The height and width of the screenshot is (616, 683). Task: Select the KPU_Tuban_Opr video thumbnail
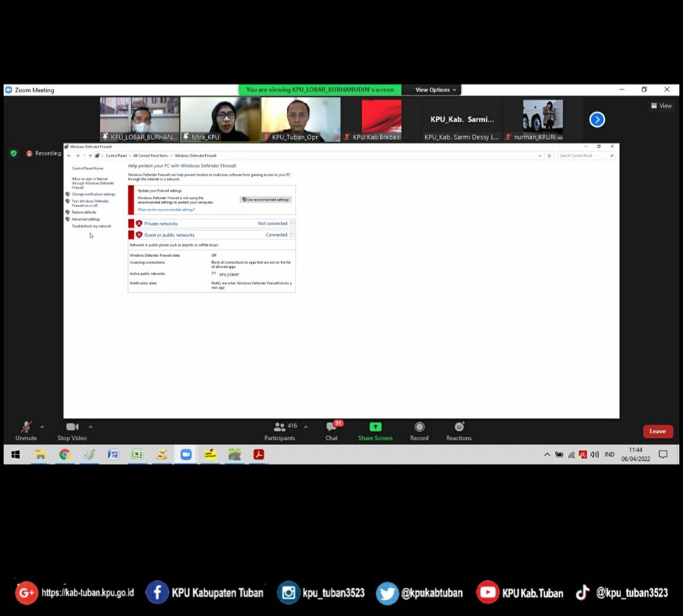pyautogui.click(x=301, y=119)
